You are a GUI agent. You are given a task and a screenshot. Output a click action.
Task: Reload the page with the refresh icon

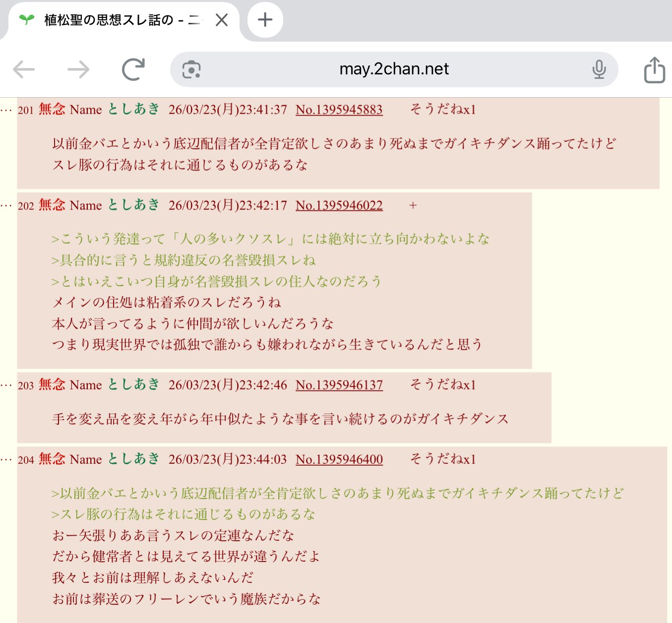[133, 69]
